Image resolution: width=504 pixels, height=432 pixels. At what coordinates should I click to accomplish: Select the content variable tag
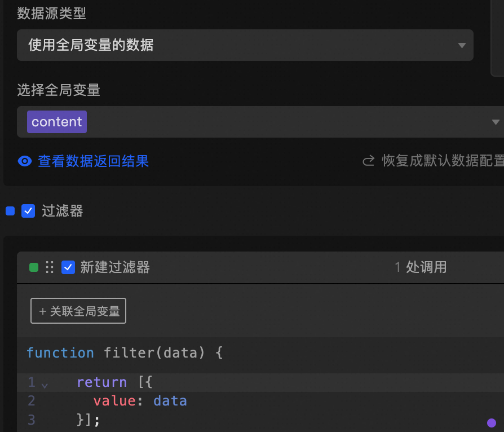56,122
